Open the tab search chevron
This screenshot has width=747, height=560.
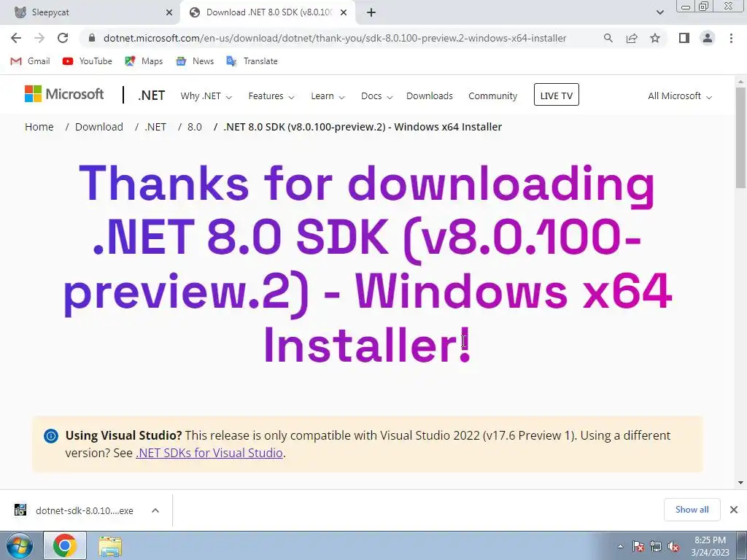click(659, 12)
